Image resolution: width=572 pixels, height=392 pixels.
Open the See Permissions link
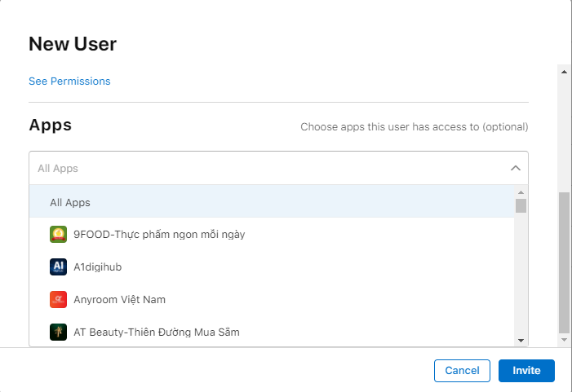[69, 81]
